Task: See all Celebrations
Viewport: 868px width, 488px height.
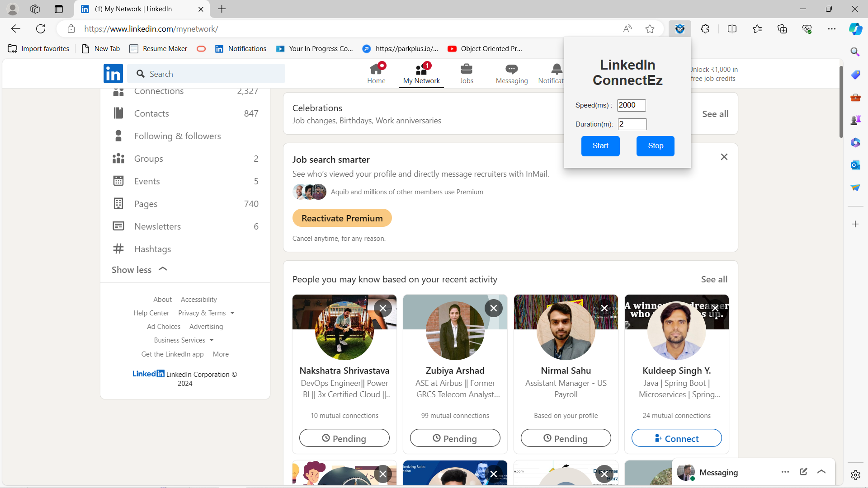Action: (x=715, y=114)
